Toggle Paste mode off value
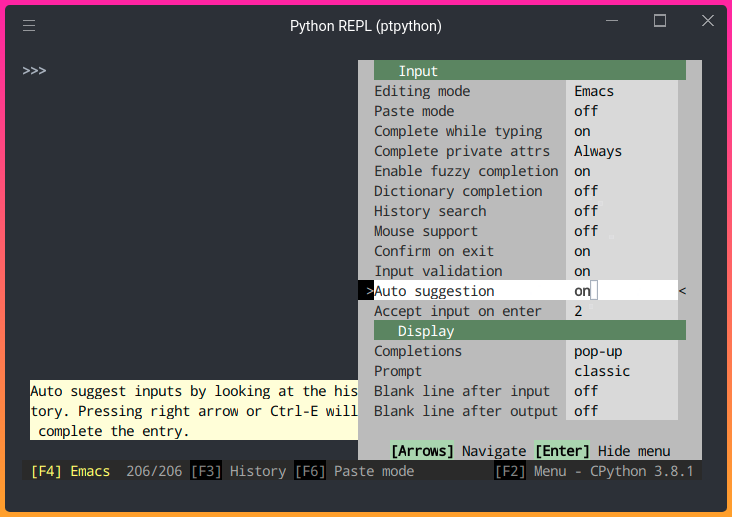 586,111
